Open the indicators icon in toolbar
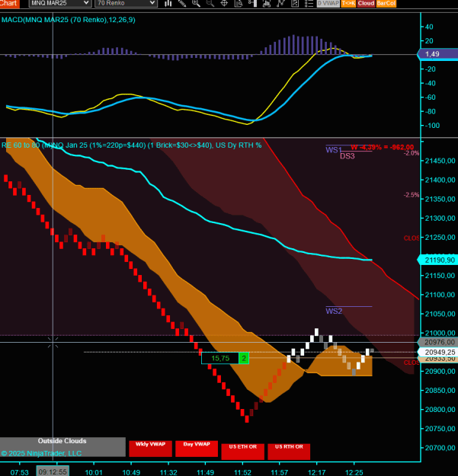The height and width of the screenshot is (476, 458). coord(267,3)
